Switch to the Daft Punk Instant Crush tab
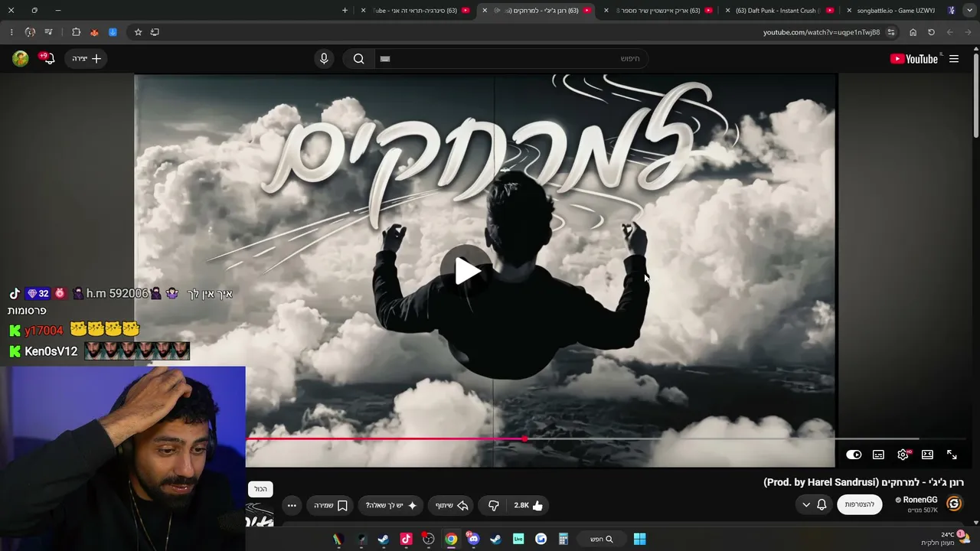The image size is (980, 551). (776, 11)
